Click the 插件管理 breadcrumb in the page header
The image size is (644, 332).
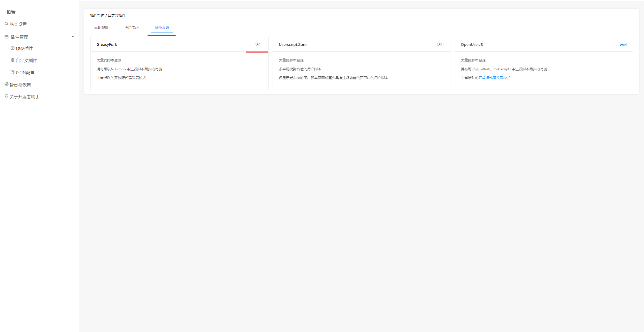[x=97, y=15]
